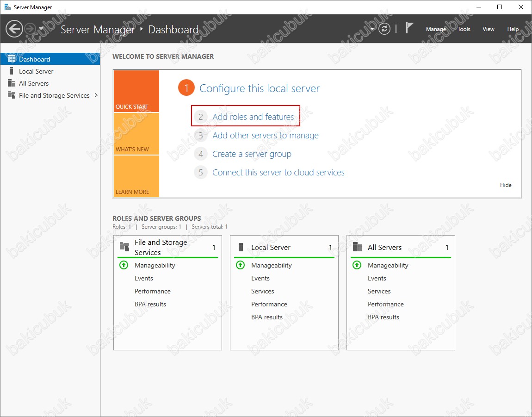Screen dimensions: 532x417
Task: Open Events in All Servers tile
Action: pos(377,278)
